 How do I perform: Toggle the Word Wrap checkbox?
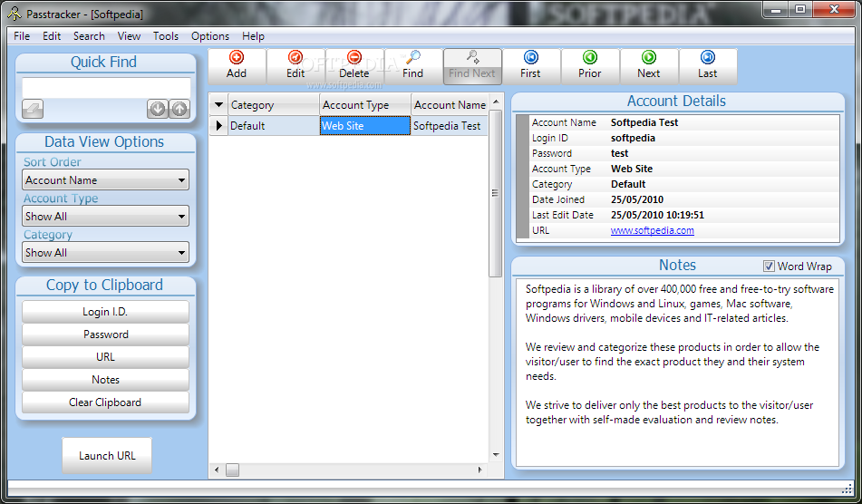(x=770, y=266)
